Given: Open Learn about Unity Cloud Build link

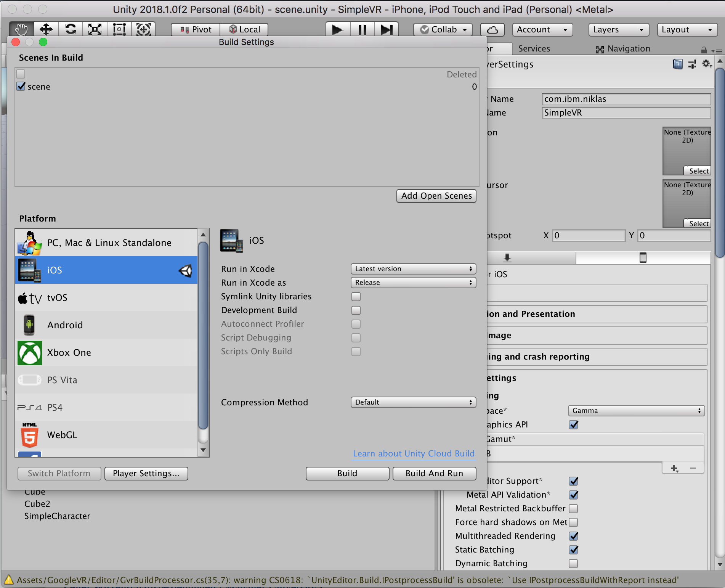Looking at the screenshot, I should tap(414, 453).
